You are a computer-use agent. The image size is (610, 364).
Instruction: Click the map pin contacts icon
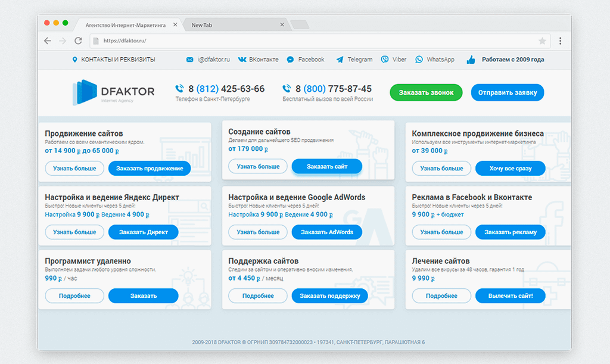click(x=75, y=60)
